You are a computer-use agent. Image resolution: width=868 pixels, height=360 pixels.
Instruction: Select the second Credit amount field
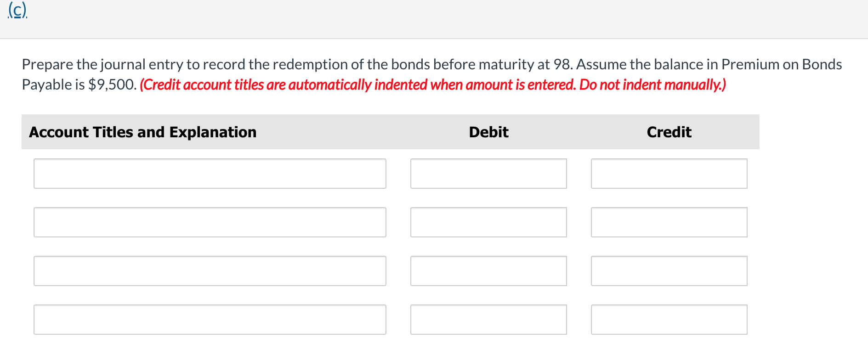coord(669,222)
